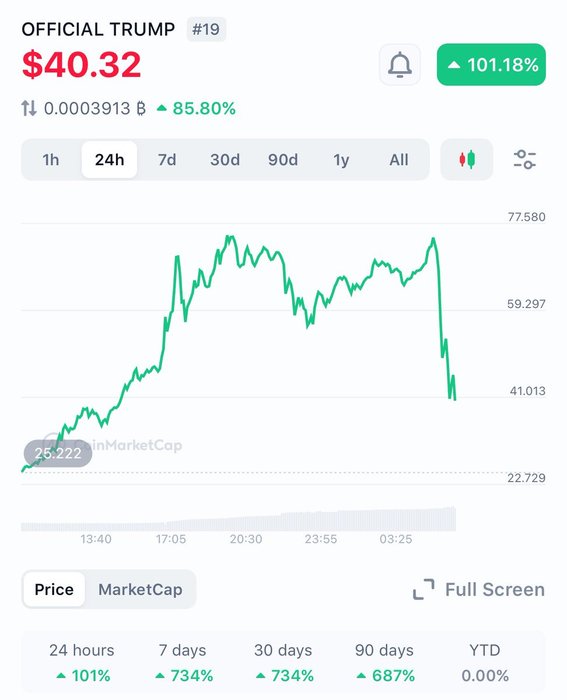The width and height of the screenshot is (567, 700).
Task: Select the 7d timeframe
Action: click(x=167, y=160)
